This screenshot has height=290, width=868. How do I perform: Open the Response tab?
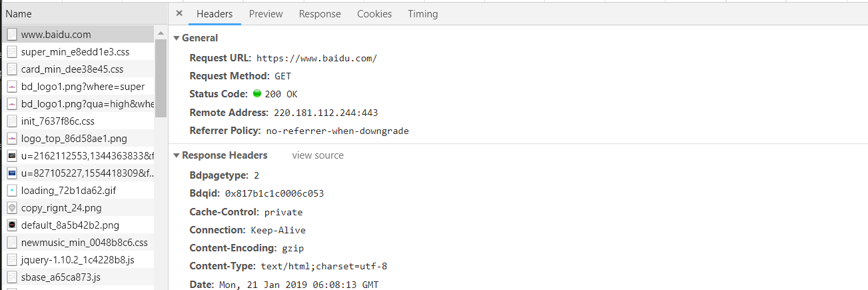tap(320, 14)
